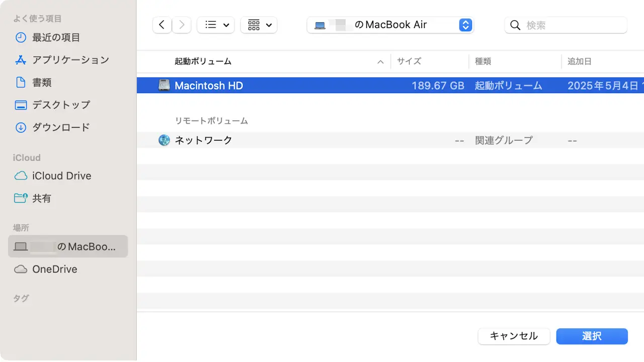
Task: Click the 189.67 GB size value
Action: click(x=438, y=85)
